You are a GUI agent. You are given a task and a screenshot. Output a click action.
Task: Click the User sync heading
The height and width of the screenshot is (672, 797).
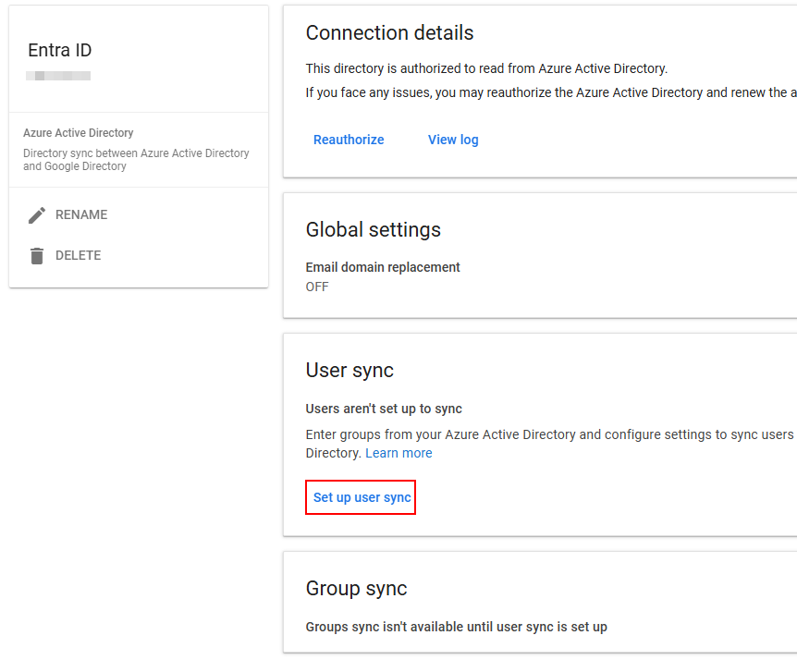click(349, 371)
